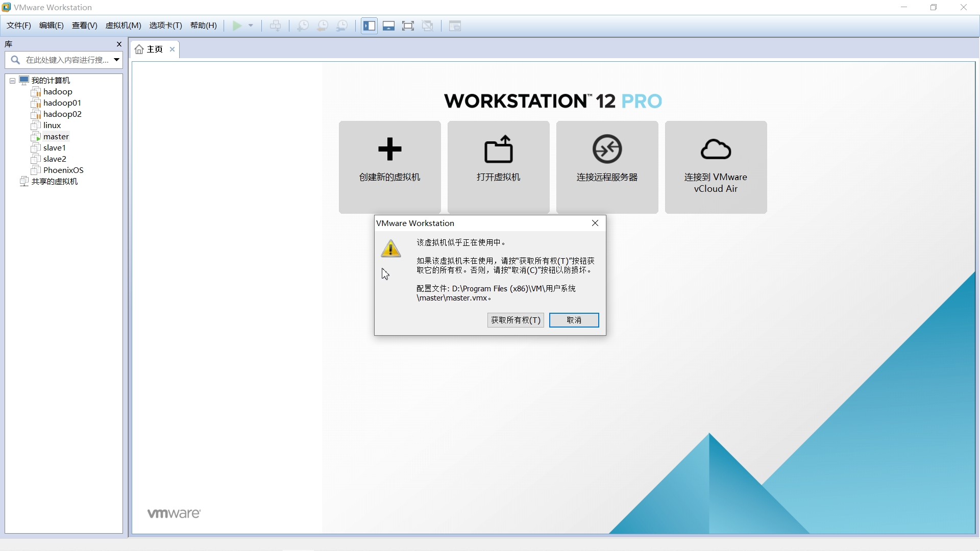Click the console view toolbar icon
This screenshot has width=980, height=551.
(455, 26)
